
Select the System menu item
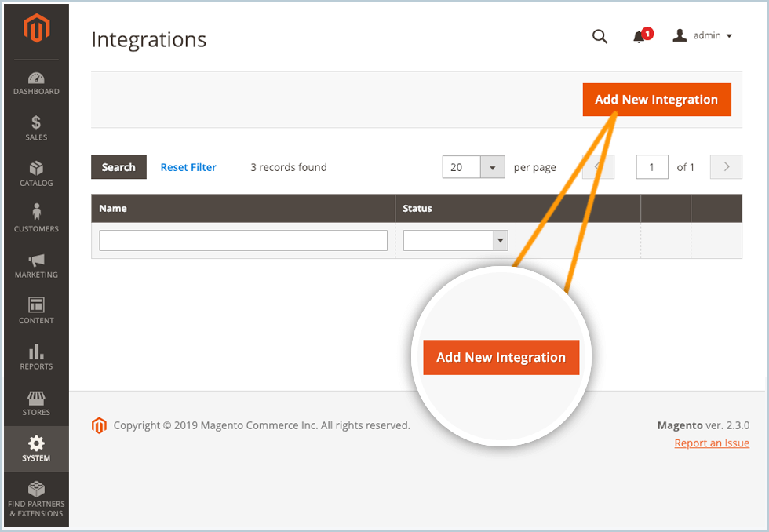pyautogui.click(x=36, y=449)
